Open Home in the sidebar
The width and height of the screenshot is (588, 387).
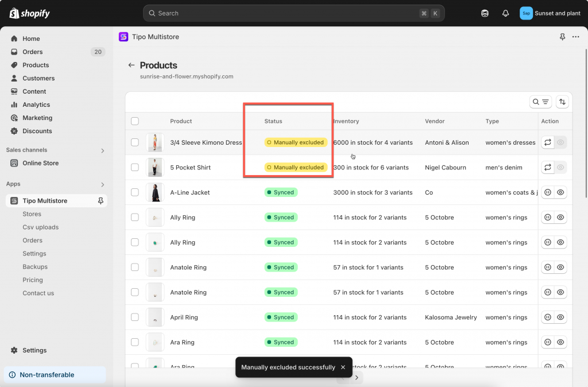(x=56, y=38)
